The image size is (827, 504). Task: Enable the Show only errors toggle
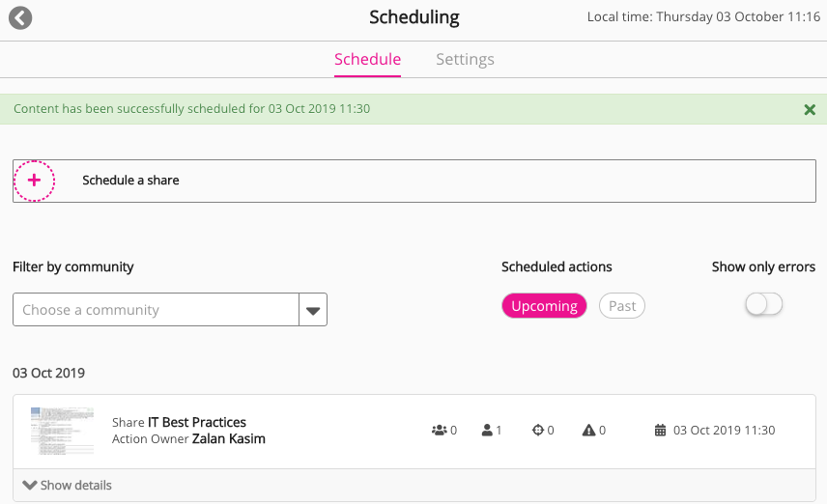point(763,305)
